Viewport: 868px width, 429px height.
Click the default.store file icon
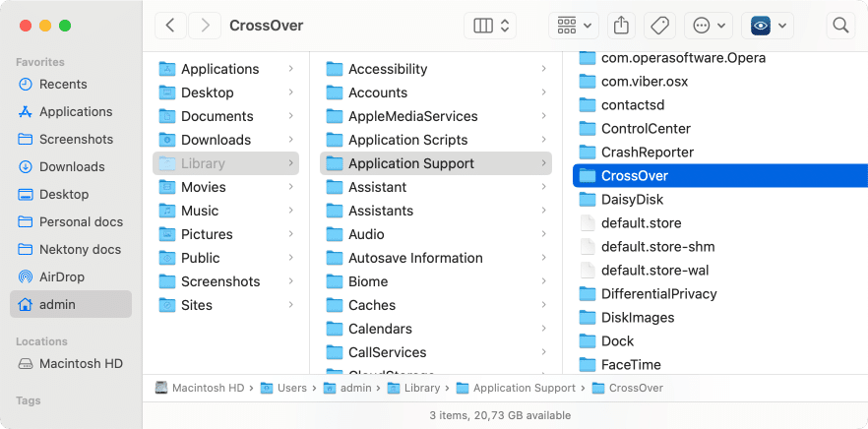click(587, 223)
